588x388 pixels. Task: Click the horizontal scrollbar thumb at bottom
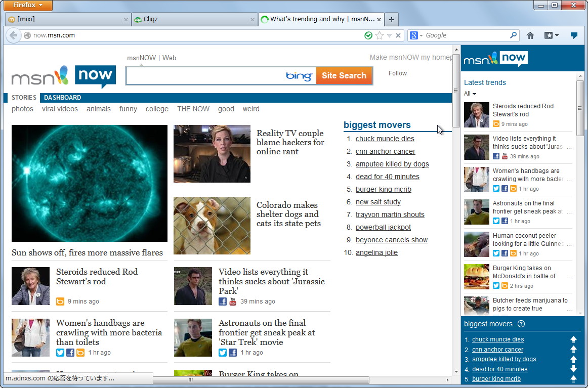(261, 380)
